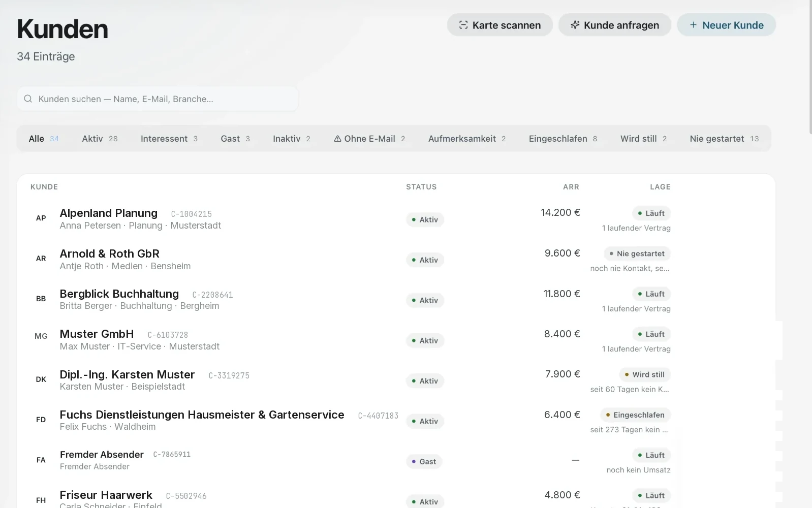Show the Eingeschlafen filter tab
Viewport: 812px width, 508px height.
pyautogui.click(x=563, y=139)
